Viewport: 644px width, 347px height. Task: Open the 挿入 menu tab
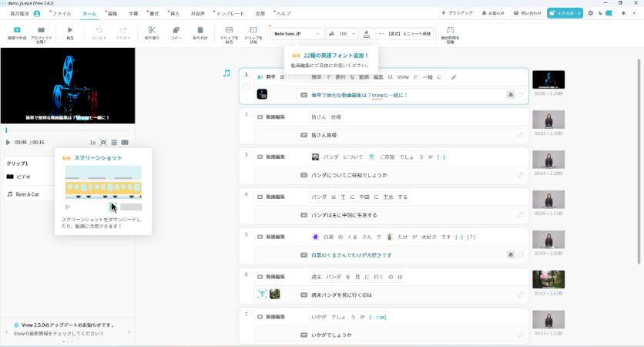click(x=175, y=14)
